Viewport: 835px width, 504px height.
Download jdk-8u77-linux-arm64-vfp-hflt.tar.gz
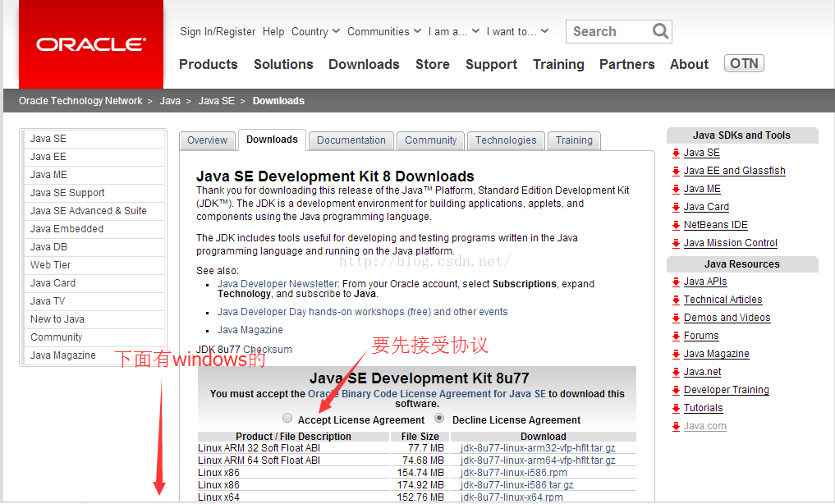(538, 460)
